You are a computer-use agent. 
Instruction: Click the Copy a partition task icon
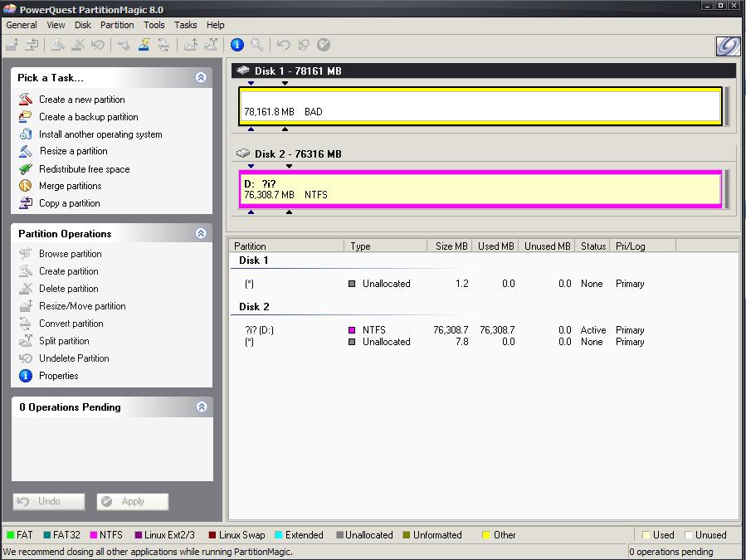(x=26, y=203)
